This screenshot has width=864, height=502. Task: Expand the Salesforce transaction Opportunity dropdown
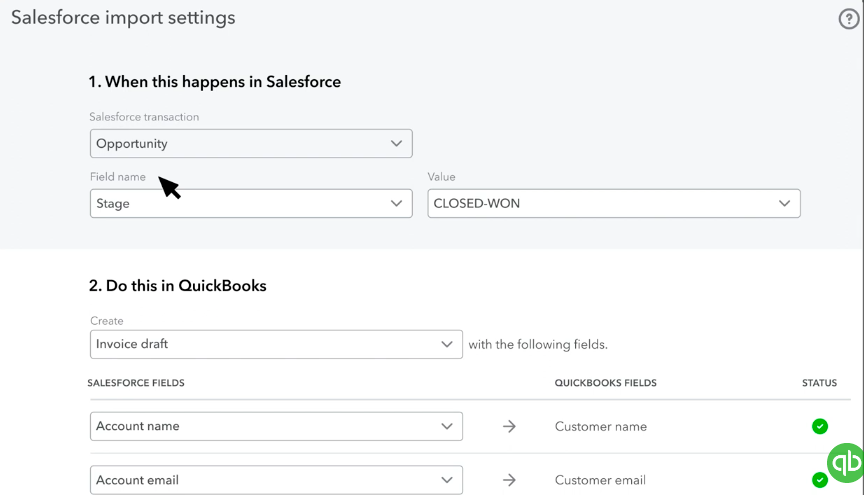point(251,144)
